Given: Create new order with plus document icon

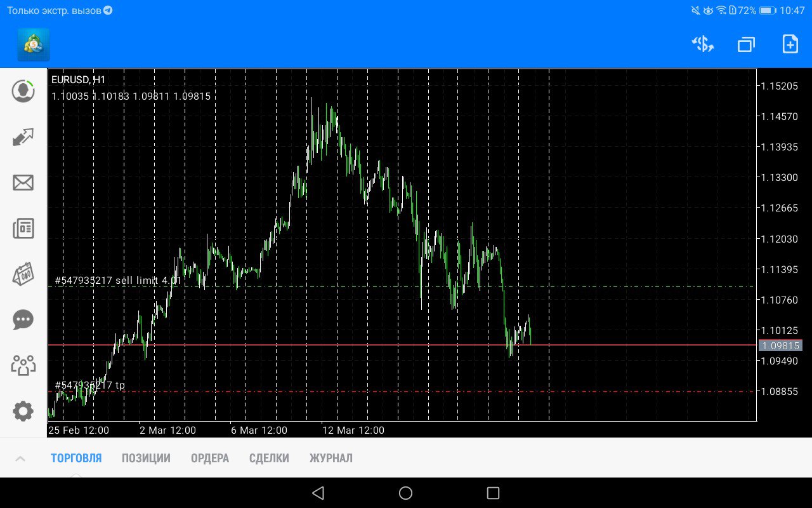Looking at the screenshot, I should tap(790, 44).
